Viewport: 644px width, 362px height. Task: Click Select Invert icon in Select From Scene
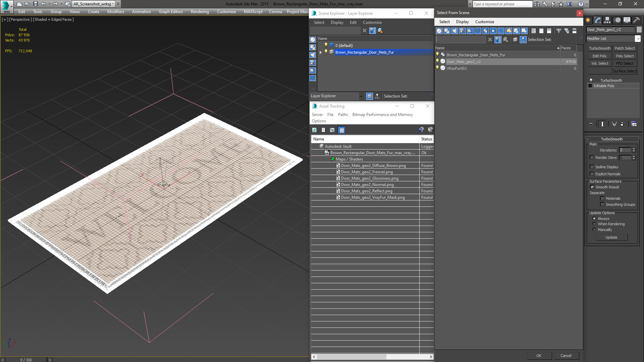pyautogui.click(x=549, y=31)
